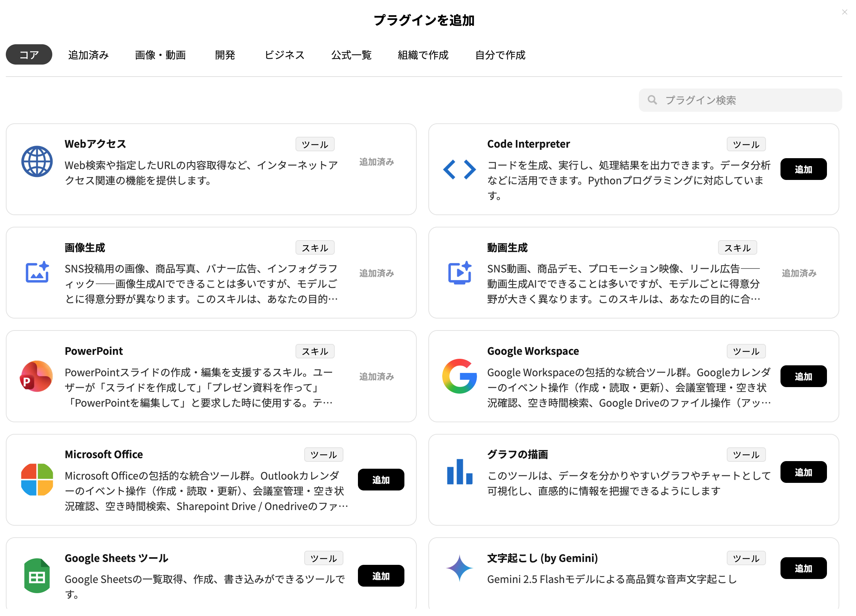Viewport: 856px width, 616px height.
Task: Add the Microsoft Office plugin
Action: pyautogui.click(x=381, y=480)
